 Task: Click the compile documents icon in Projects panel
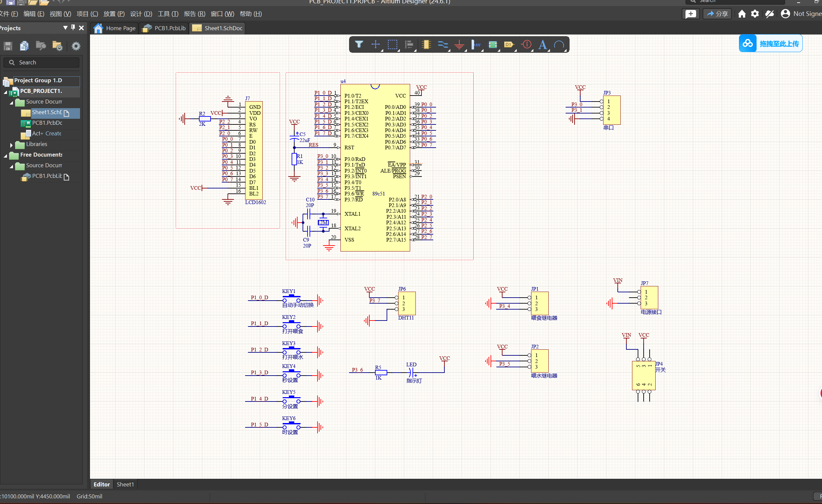[x=24, y=46]
